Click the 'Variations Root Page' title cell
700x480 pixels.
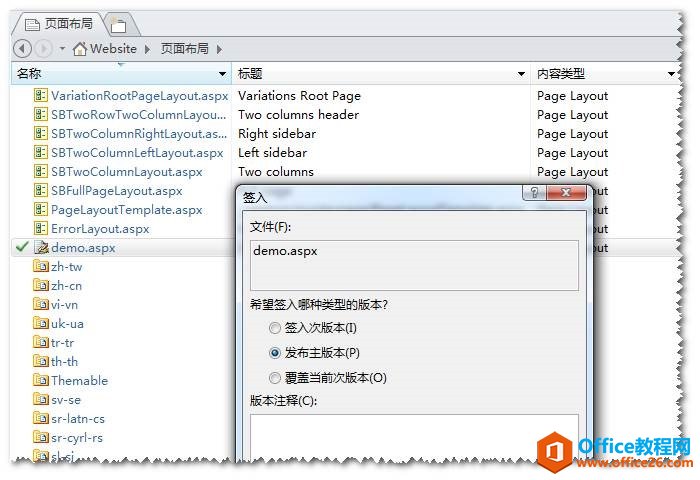(299, 96)
